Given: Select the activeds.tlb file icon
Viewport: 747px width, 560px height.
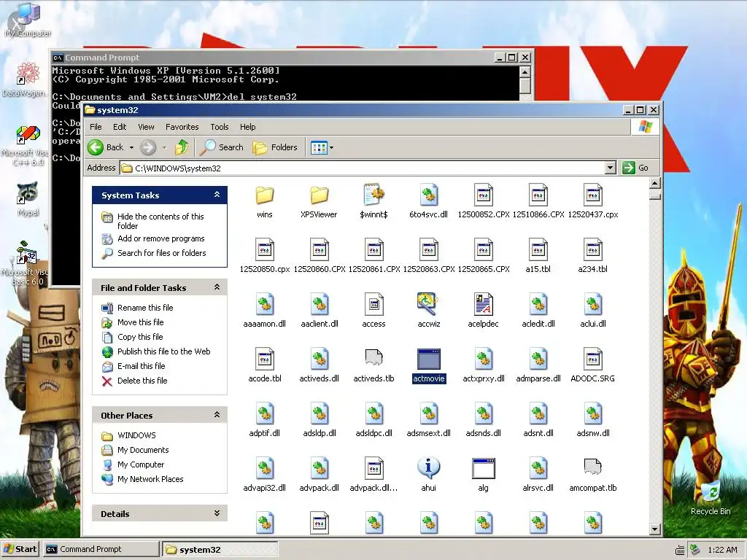Looking at the screenshot, I should (x=374, y=358).
